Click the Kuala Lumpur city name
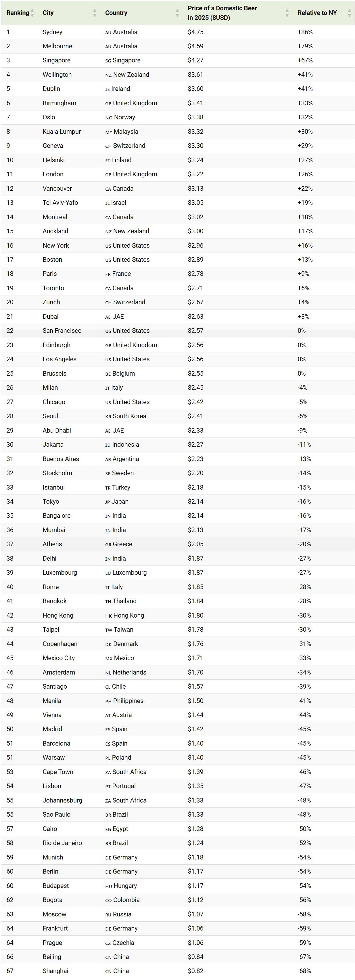 point(62,132)
